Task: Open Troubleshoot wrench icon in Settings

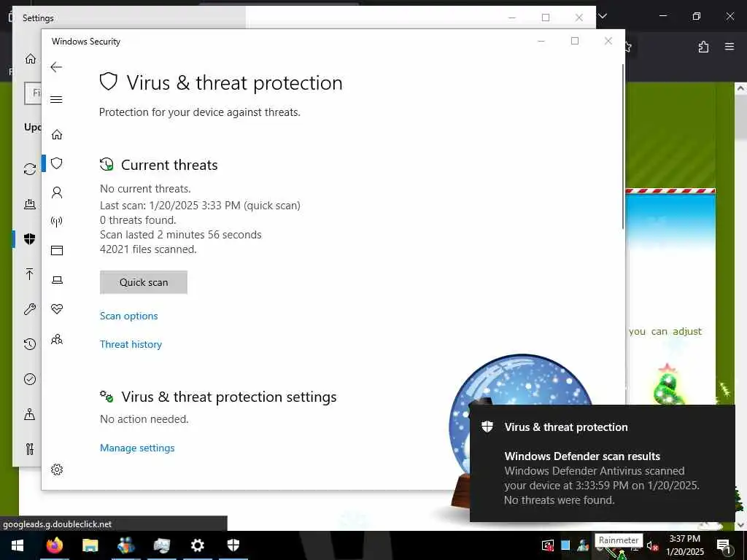Action: pos(29,309)
